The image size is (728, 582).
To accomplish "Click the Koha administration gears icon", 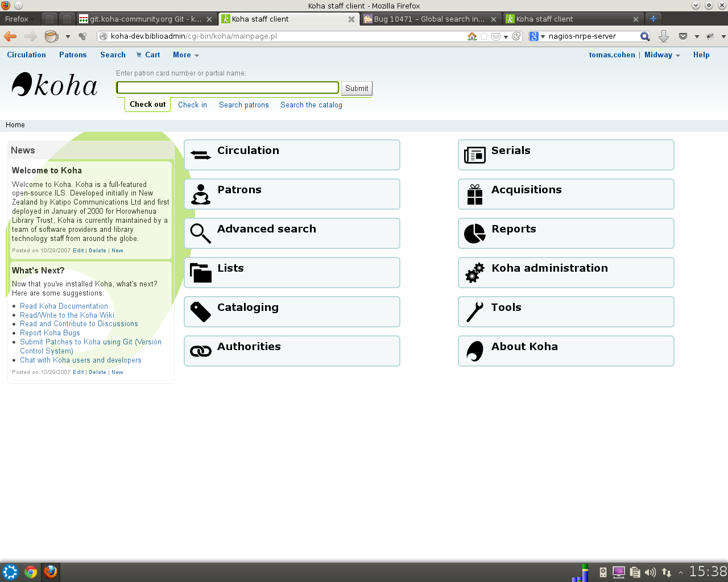I will [x=474, y=273].
